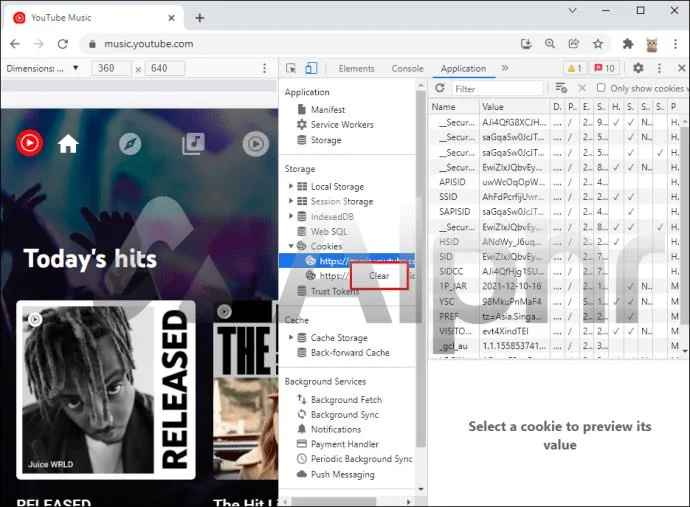This screenshot has width=690, height=507.
Task: Open a new browser tab
Action: click(200, 18)
